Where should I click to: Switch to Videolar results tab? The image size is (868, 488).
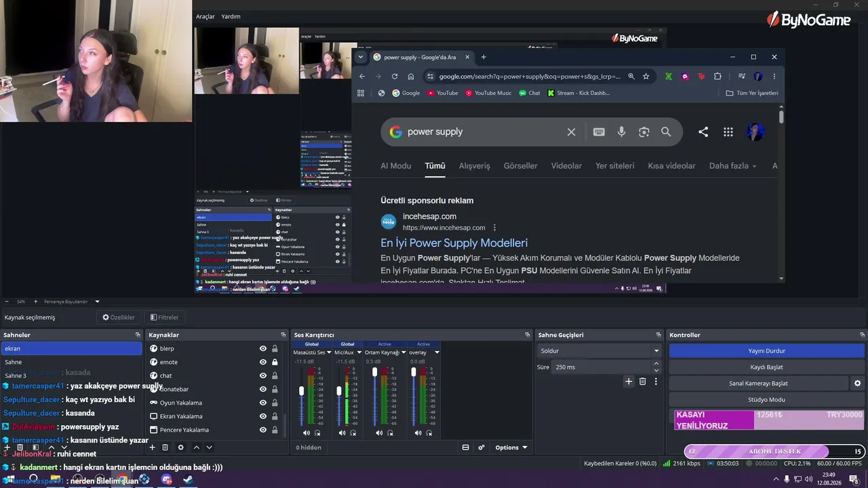click(x=566, y=166)
